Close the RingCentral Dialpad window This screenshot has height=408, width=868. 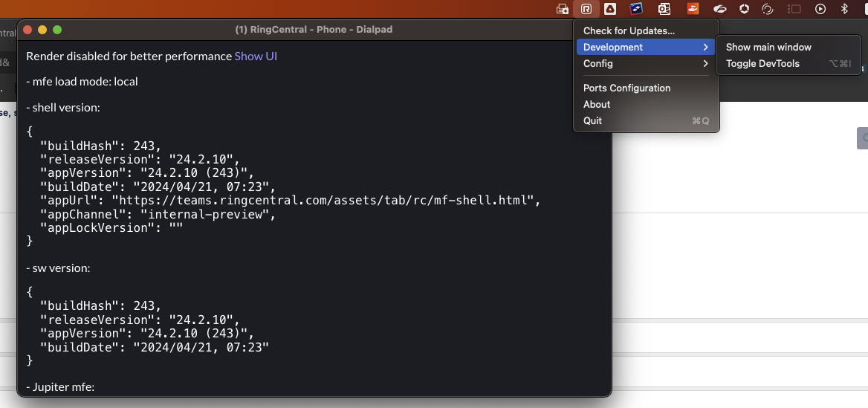click(27, 30)
